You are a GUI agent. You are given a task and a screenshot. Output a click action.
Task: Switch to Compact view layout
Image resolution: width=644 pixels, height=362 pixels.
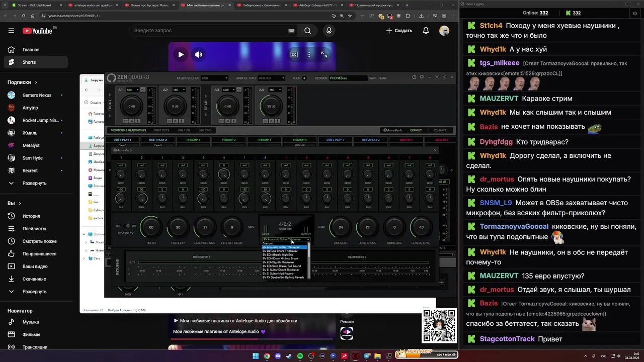(x=440, y=130)
